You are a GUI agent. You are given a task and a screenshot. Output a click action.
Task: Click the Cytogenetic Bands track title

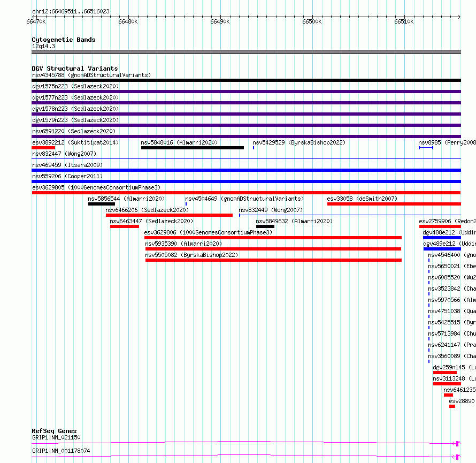point(64,40)
